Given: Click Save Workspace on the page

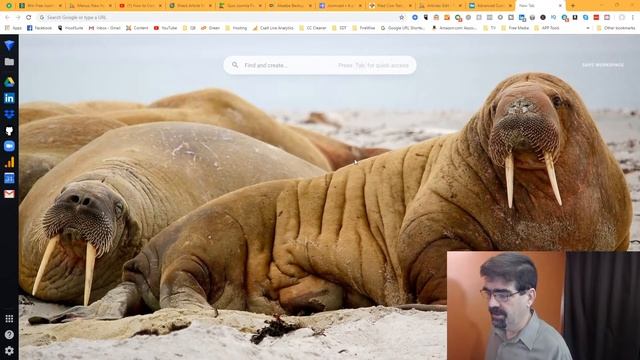Looking at the screenshot, I should tap(602, 65).
